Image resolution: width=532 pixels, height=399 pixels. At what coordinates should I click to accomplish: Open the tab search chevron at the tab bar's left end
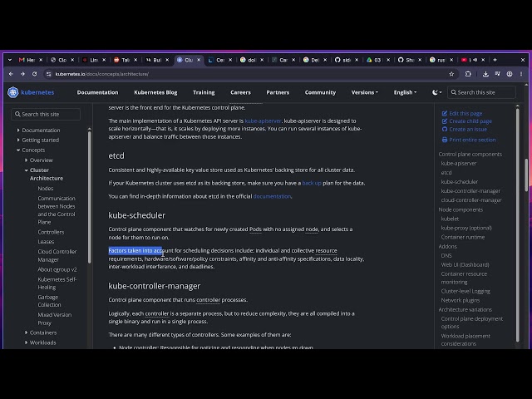click(x=10, y=60)
